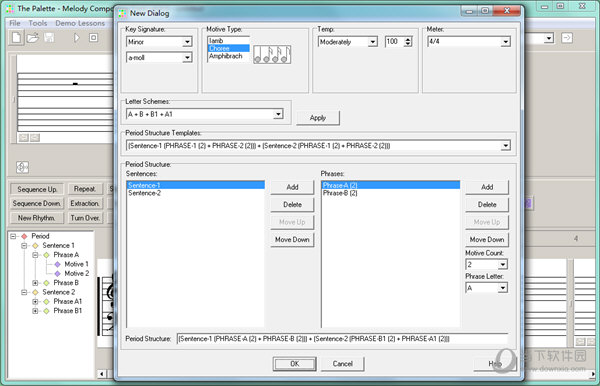
Task: Click the Chori motive notes picture
Action: click(x=272, y=54)
